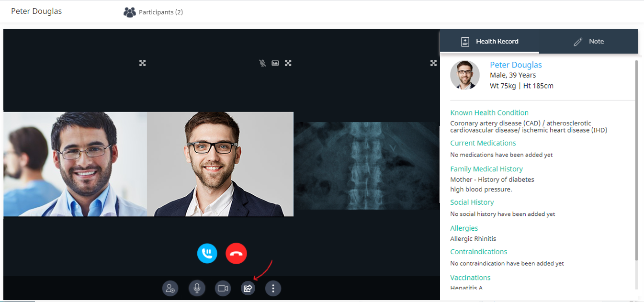Expand the patient's video tile to fullscreen
This screenshot has width=644, height=302.
pyautogui.click(x=288, y=63)
